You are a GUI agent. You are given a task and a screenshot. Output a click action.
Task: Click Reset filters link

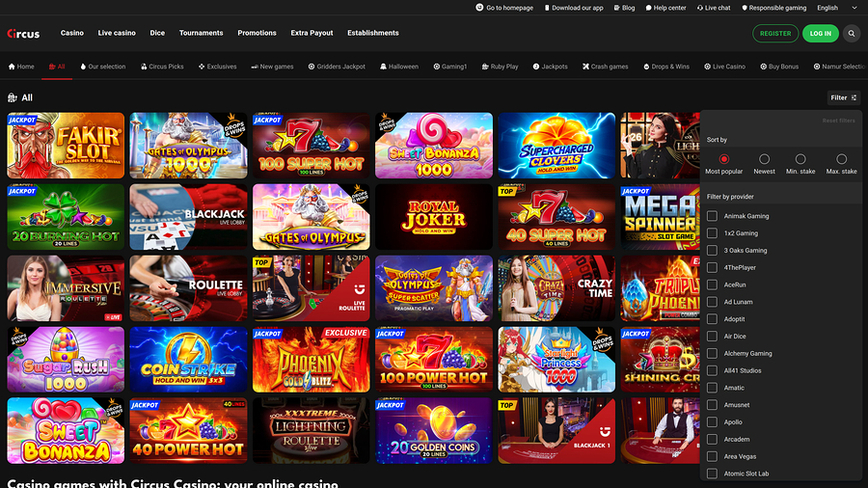pos(839,121)
